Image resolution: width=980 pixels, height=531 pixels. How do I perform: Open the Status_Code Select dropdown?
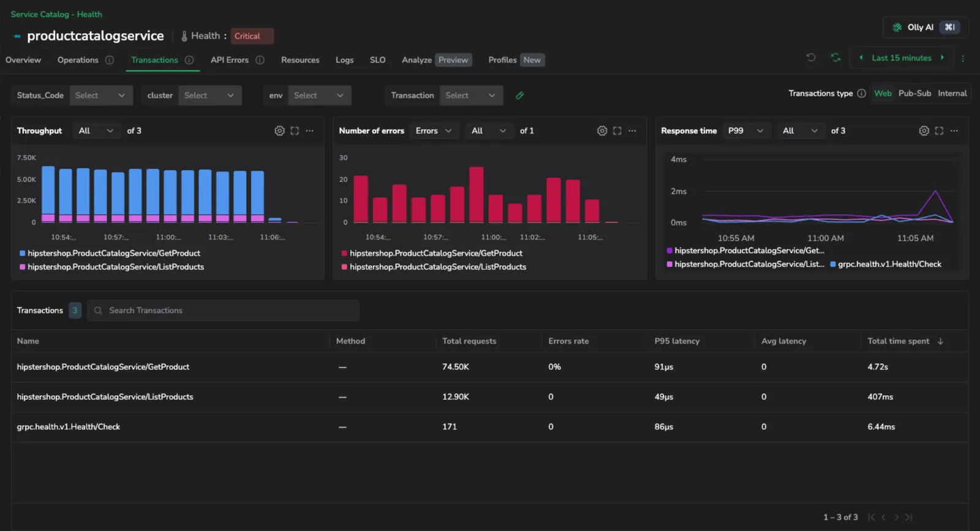(101, 96)
